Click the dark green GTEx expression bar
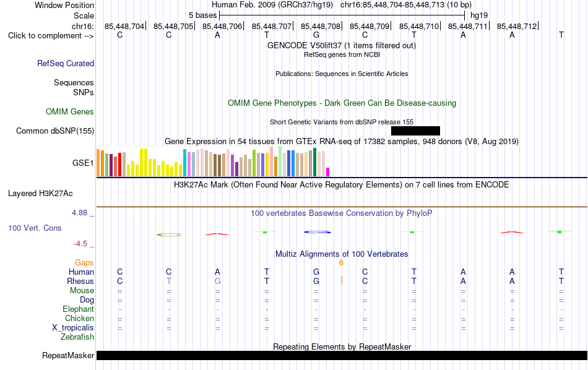Screen dimensions: 588x370 tap(314, 162)
